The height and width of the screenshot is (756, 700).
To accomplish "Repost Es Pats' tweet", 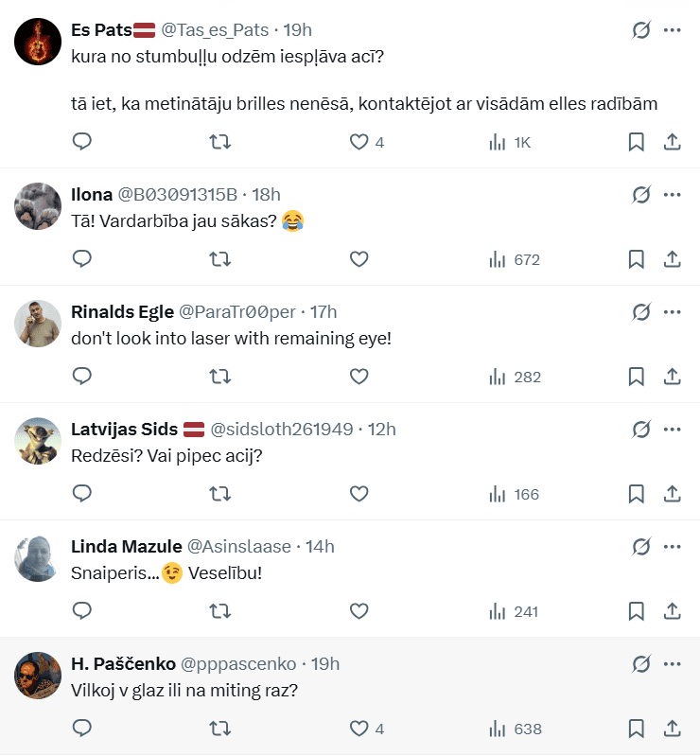I will (219, 142).
